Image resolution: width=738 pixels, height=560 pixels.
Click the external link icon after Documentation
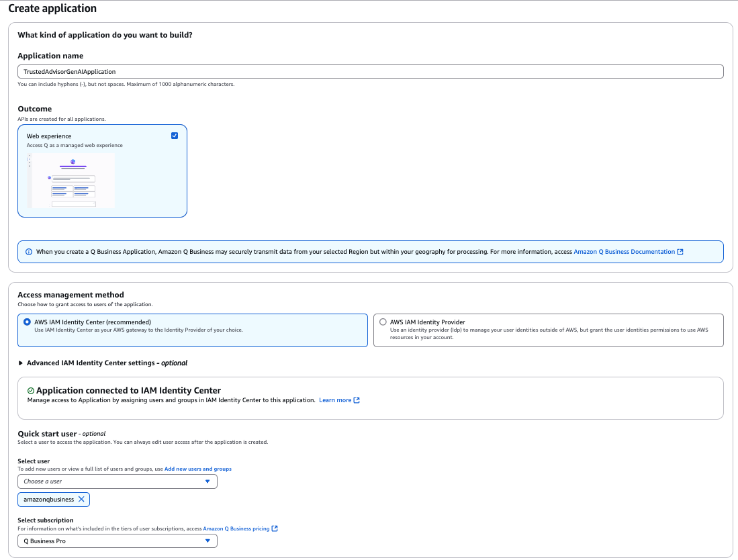click(x=680, y=252)
